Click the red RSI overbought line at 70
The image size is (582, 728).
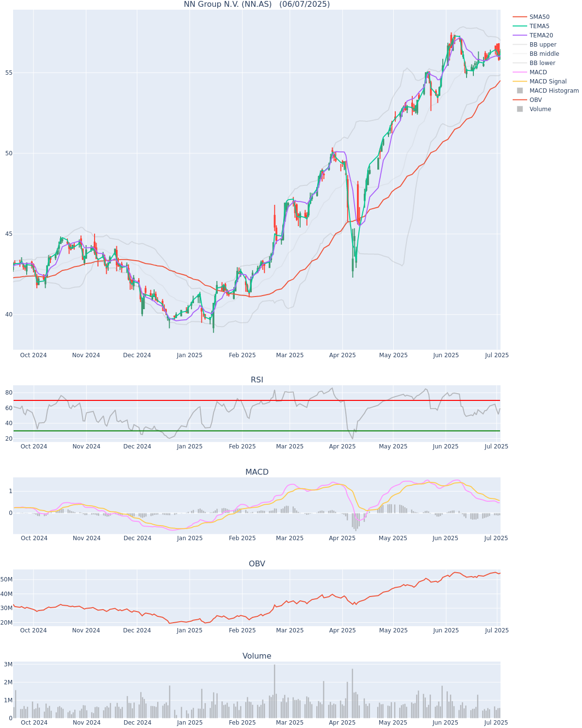click(x=257, y=400)
